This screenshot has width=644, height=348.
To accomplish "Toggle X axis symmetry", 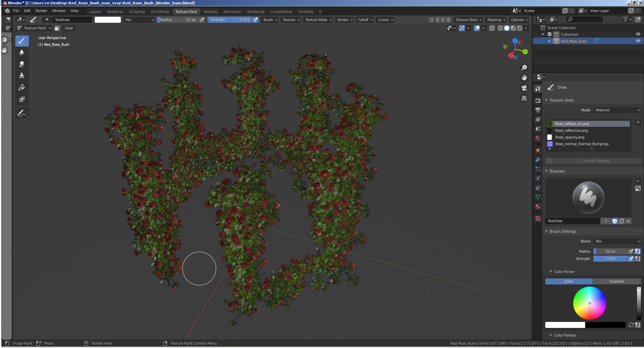I will point(437,20).
